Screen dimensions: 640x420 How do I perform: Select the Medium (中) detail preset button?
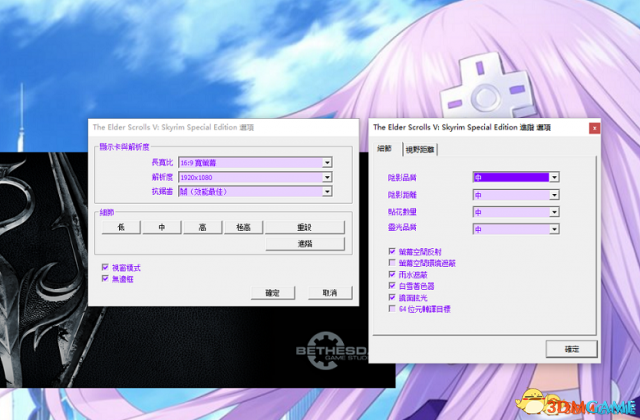(x=162, y=227)
